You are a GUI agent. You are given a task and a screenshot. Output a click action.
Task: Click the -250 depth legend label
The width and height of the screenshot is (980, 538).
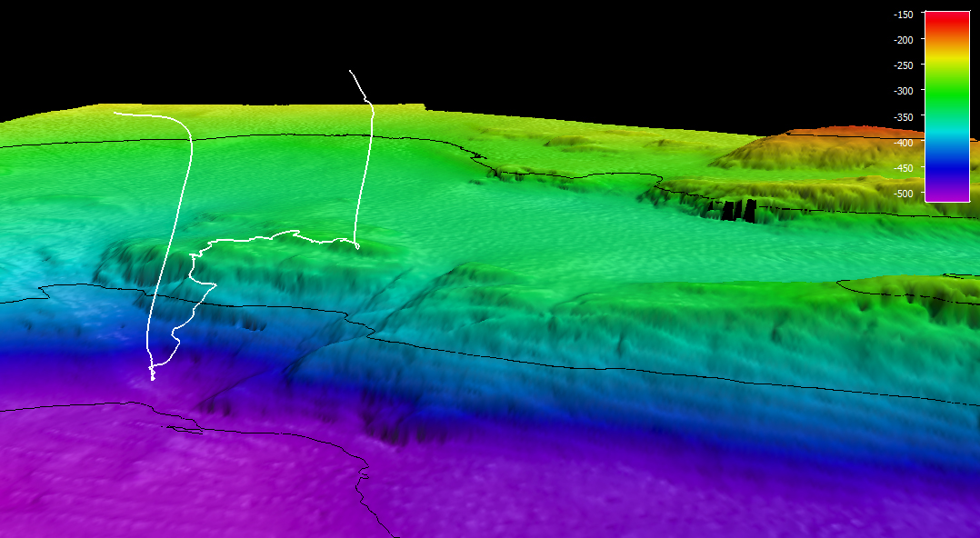(903, 65)
